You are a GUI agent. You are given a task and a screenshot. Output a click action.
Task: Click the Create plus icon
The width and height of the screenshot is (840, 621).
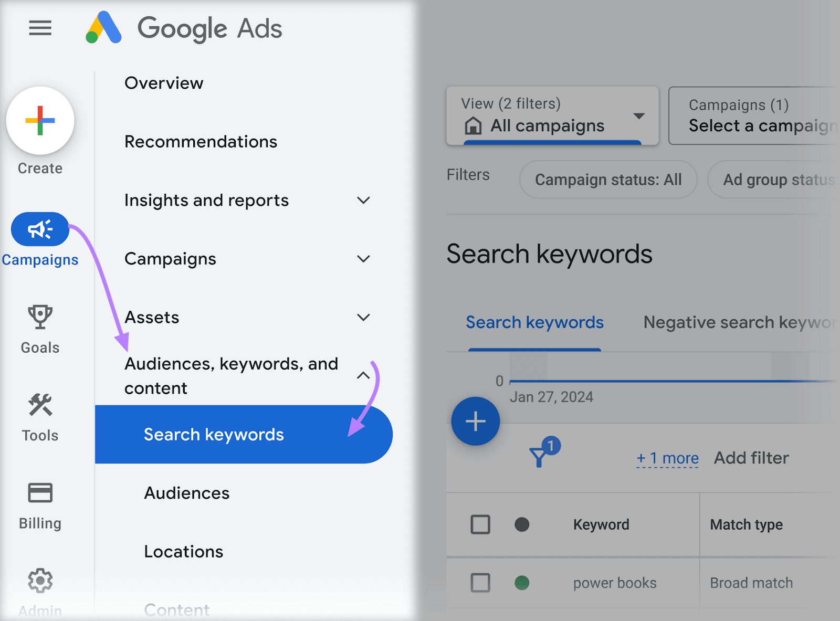(40, 121)
